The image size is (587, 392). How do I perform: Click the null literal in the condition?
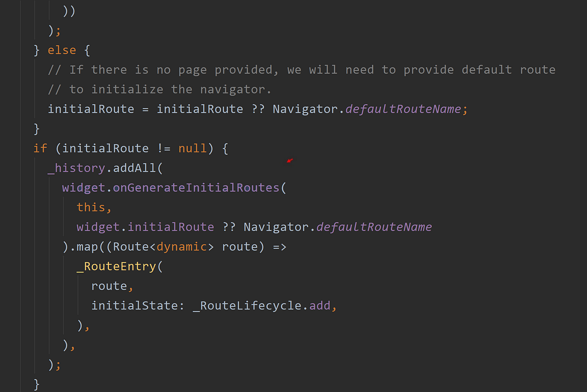pyautogui.click(x=192, y=148)
